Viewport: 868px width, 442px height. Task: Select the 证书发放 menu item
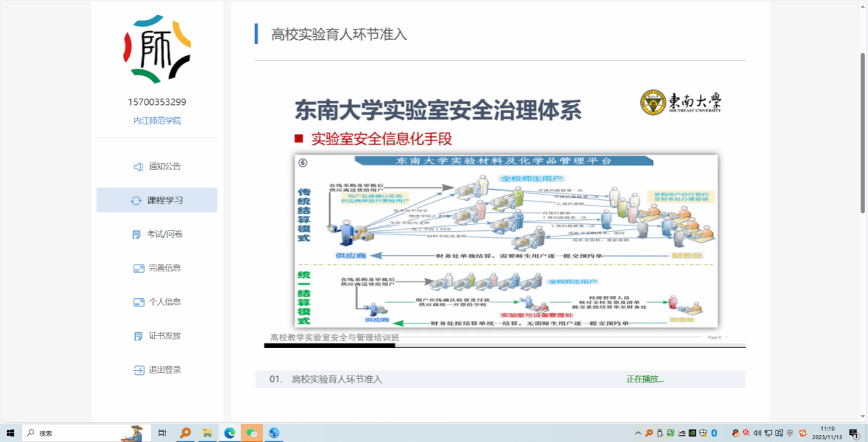coord(165,336)
